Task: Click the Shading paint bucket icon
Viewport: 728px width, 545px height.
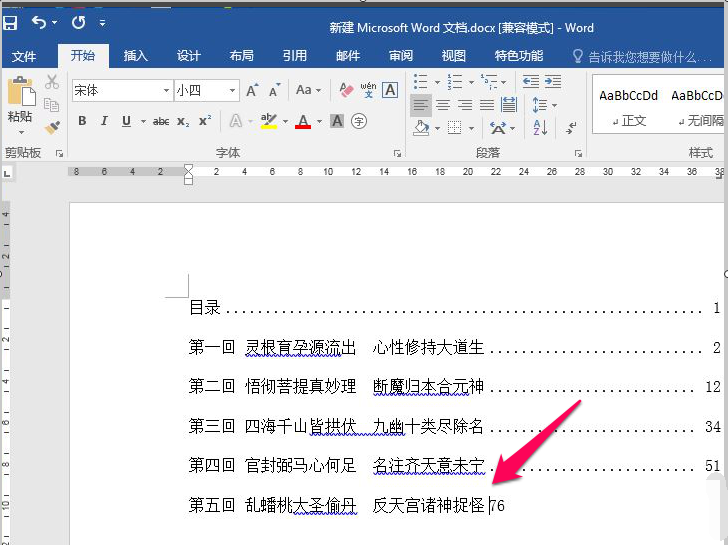Action: [x=421, y=127]
